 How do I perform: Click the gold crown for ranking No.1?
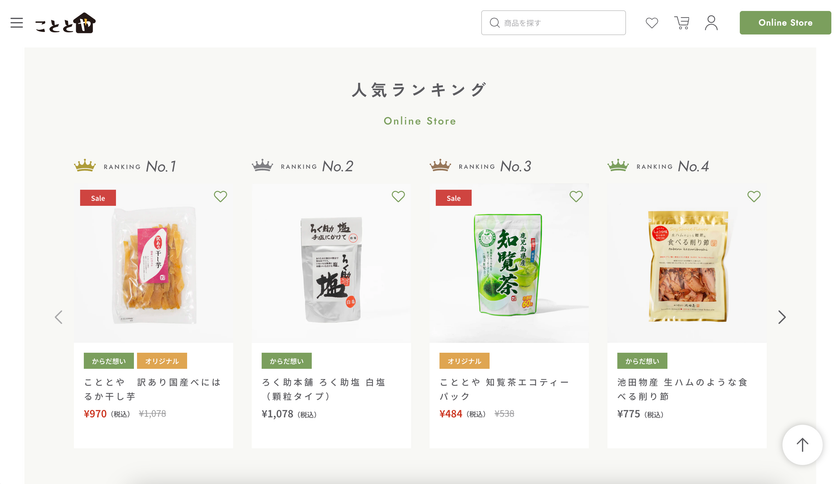85,166
